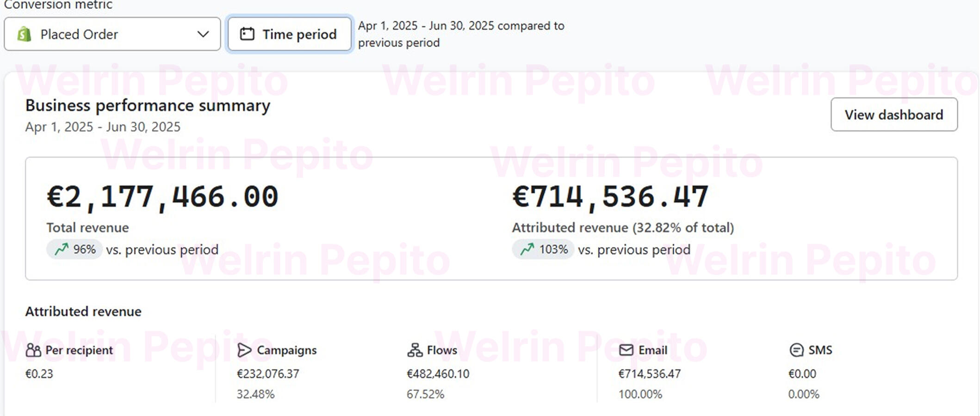Viewport: 980px width, 416px height.
Task: Expand the dropdown chevron beside Placed Order
Action: 203,34
